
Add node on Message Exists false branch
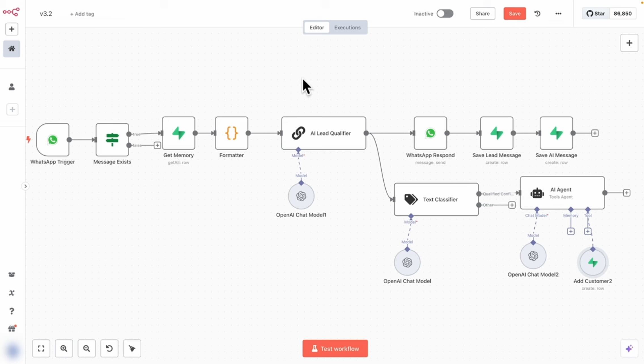point(157,145)
